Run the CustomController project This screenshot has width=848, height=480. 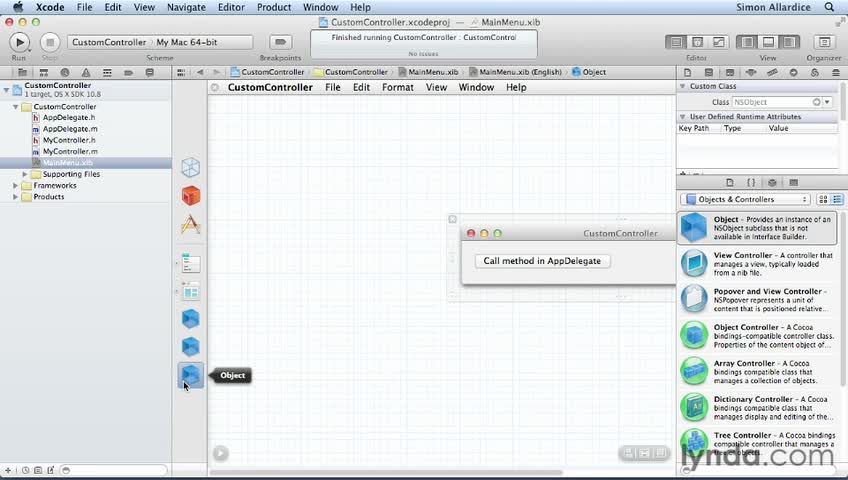tap(19, 42)
